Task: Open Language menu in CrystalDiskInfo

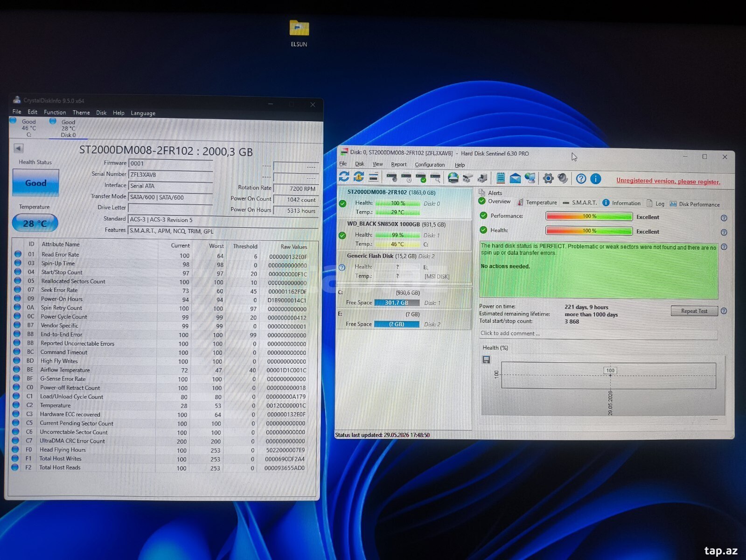Action: tap(143, 113)
